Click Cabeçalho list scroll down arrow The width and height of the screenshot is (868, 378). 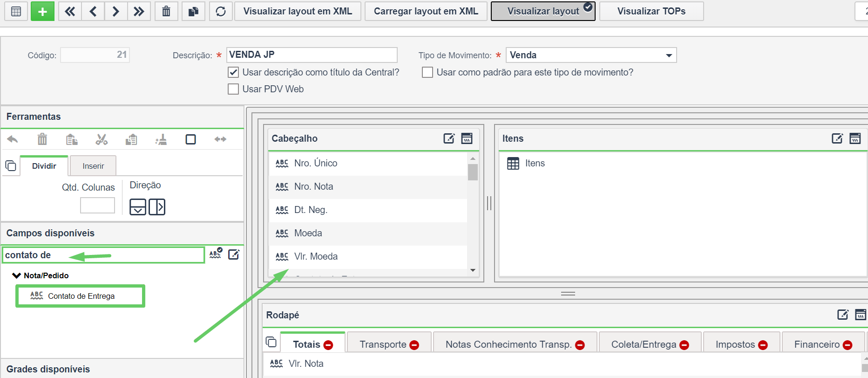[x=473, y=270]
